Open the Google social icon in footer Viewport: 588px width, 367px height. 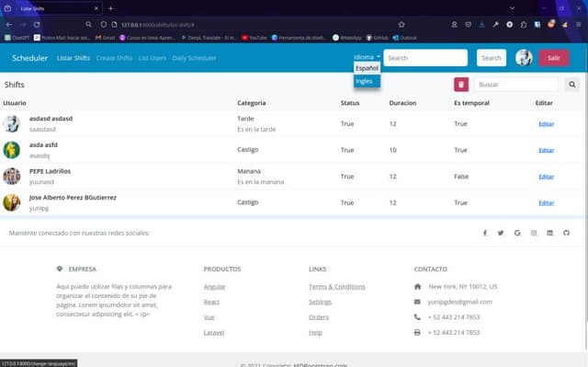517,233
